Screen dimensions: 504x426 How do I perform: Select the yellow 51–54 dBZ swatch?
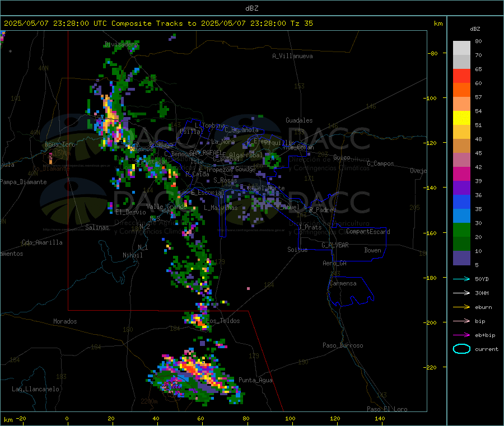(461, 118)
